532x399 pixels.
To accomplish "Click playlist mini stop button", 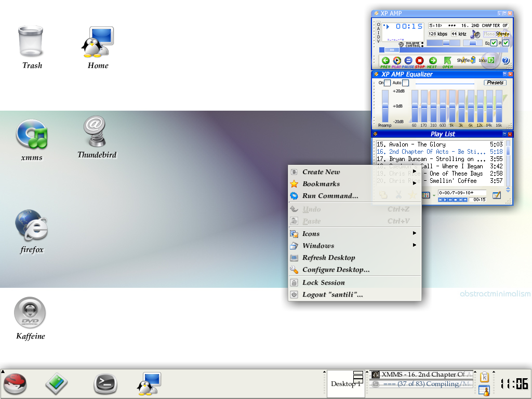I will click(455, 200).
